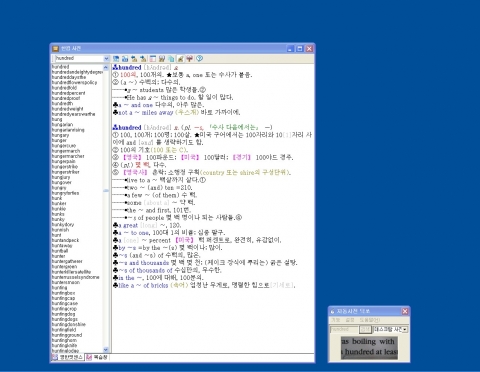Open help via the question-mark icon
The image size is (480, 372).
coord(199,59)
